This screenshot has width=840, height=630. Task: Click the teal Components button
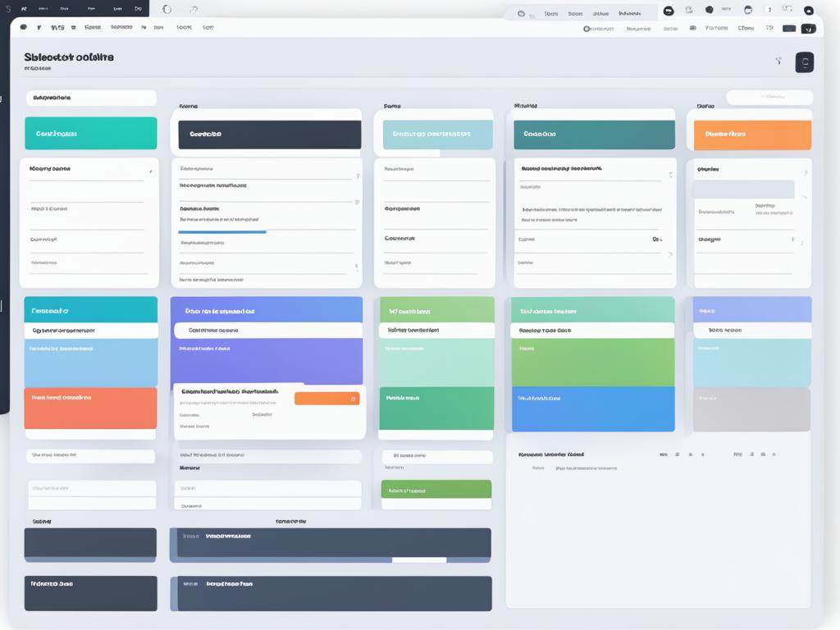(90, 132)
